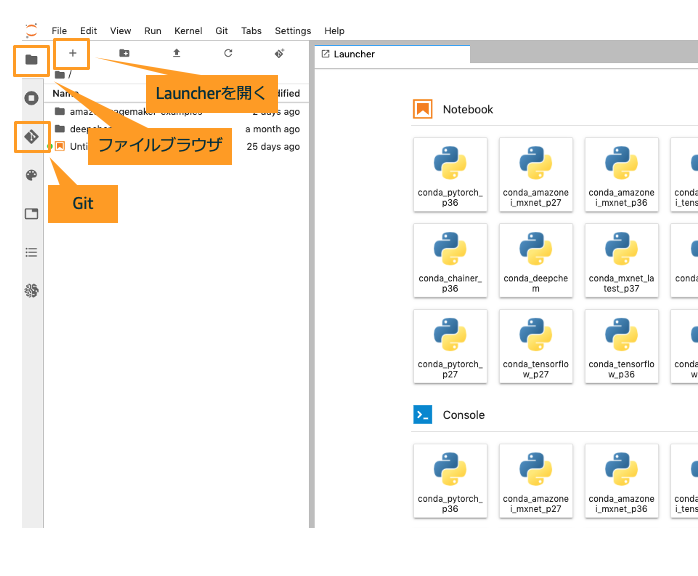Click the Notebook section heading text
The image size is (698, 576).
pos(468,110)
